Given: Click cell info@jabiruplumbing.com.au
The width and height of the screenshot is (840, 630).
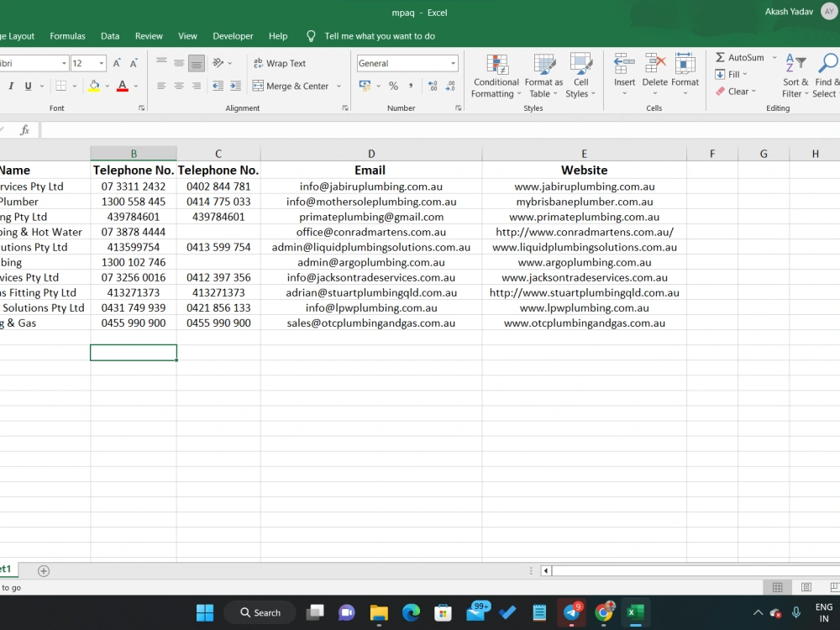Looking at the screenshot, I should pyautogui.click(x=371, y=186).
